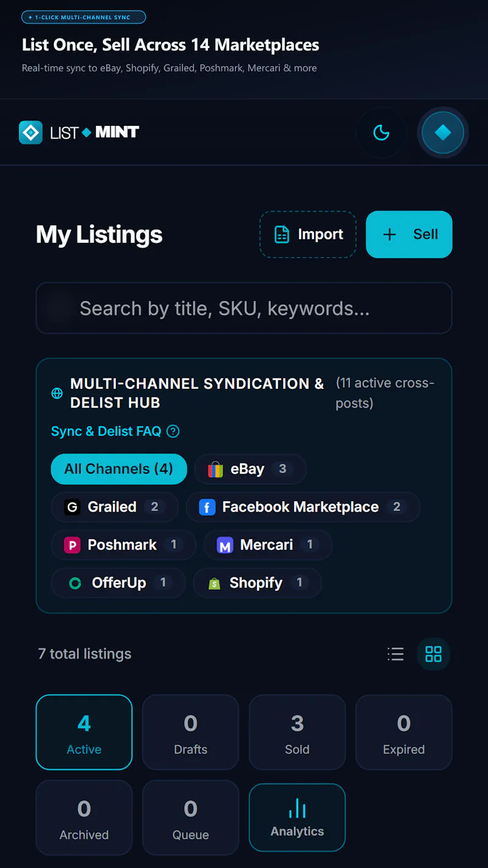Show Active listings card
The width and height of the screenshot is (488, 868).
84,732
